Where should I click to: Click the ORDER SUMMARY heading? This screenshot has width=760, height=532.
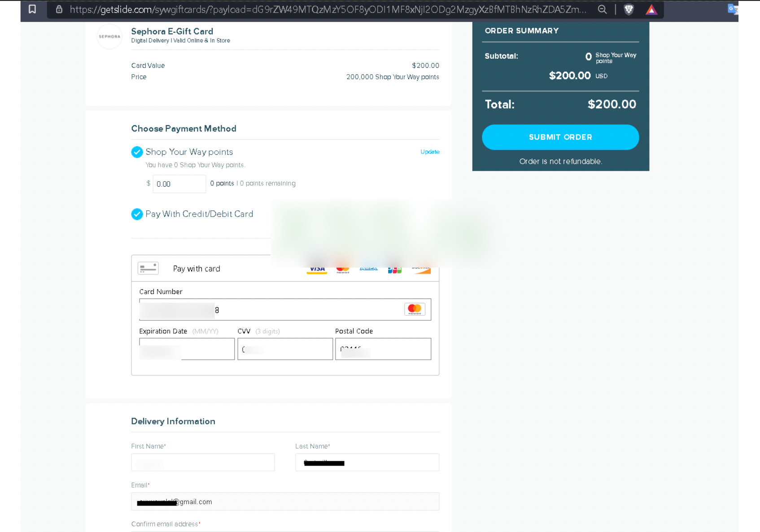(x=522, y=31)
